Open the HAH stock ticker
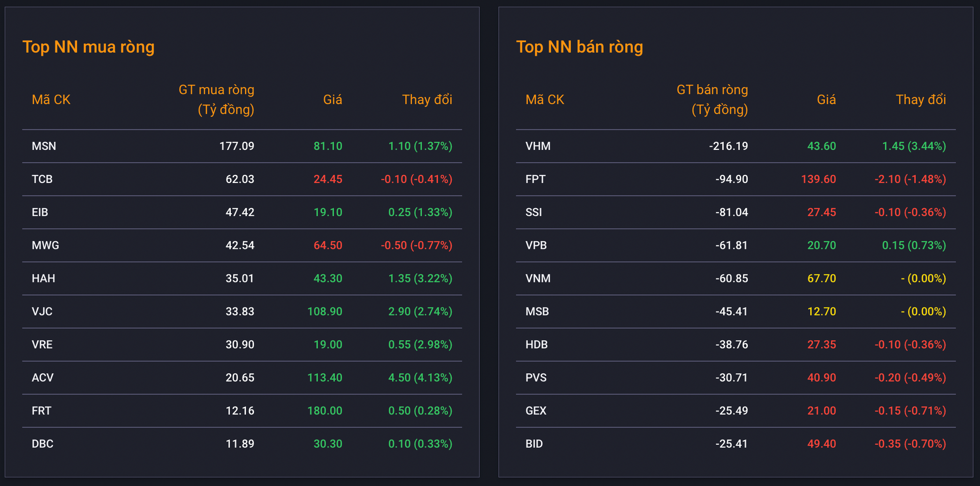This screenshot has height=486, width=980. tap(43, 278)
